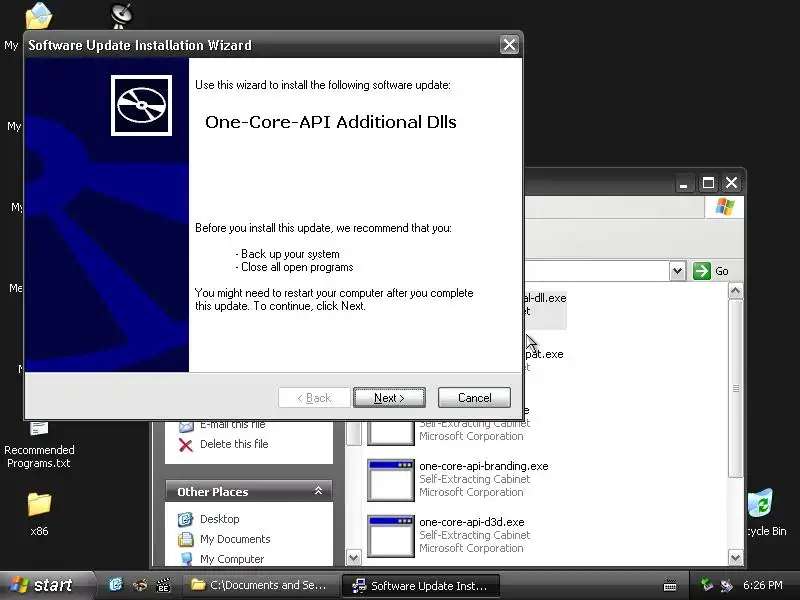The width and height of the screenshot is (800, 600).
Task: Select the Recycle Bin desktop icon
Action: click(765, 513)
